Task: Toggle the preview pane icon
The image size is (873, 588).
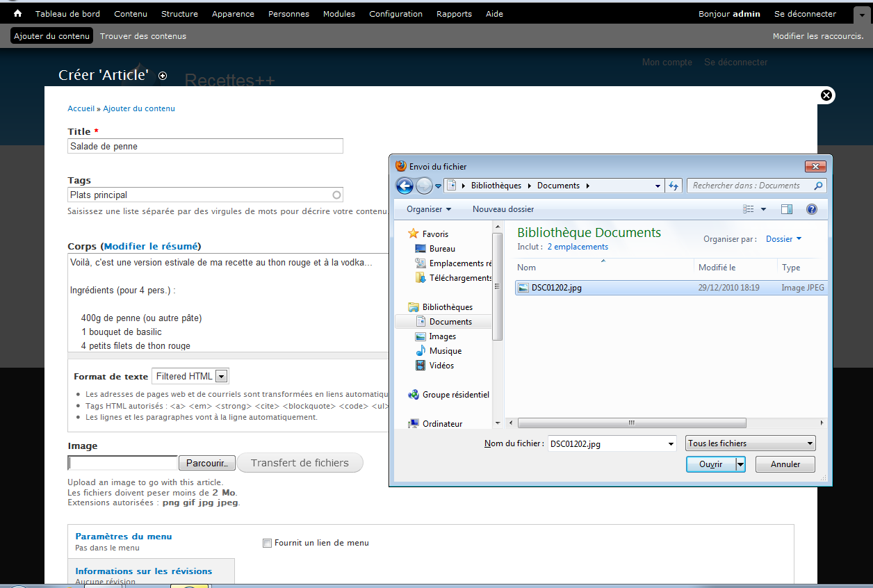Action: point(787,209)
